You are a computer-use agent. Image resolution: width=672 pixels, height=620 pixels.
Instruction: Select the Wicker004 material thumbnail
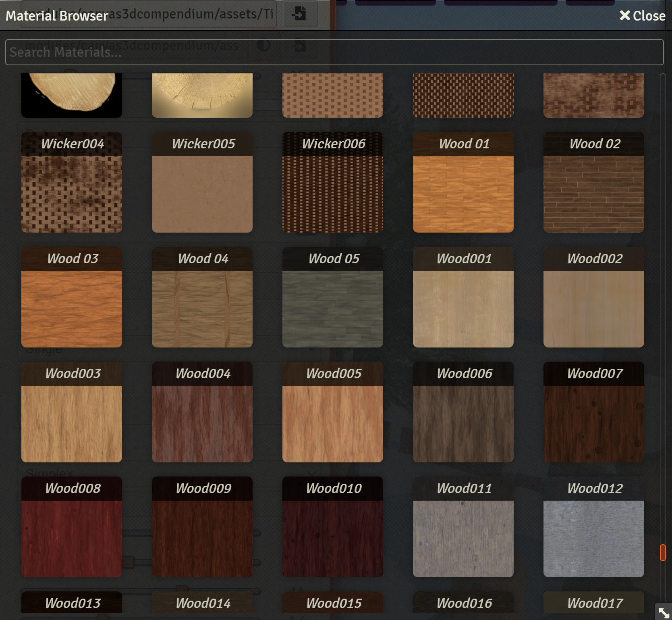pyautogui.click(x=72, y=182)
